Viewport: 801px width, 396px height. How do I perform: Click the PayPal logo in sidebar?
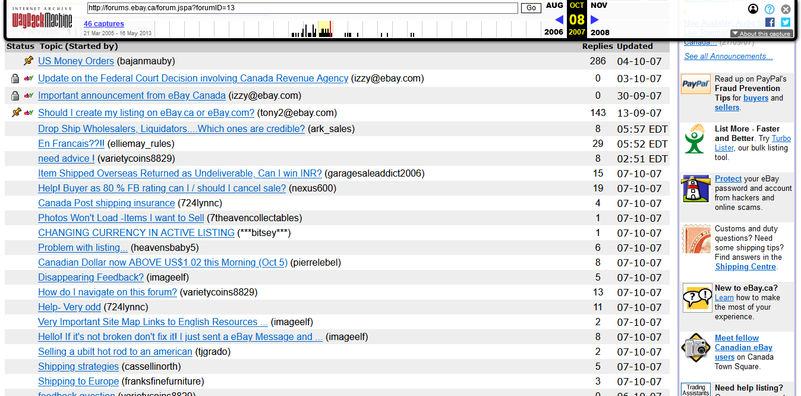[695, 84]
